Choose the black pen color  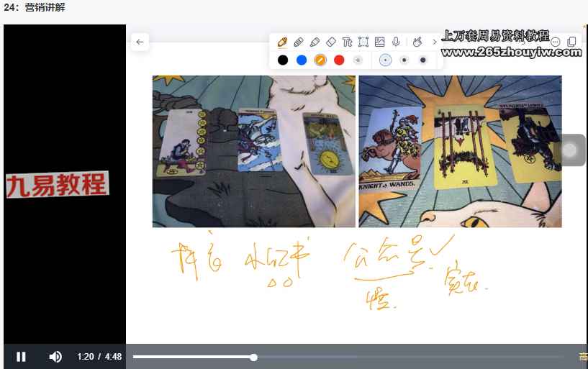pyautogui.click(x=283, y=60)
